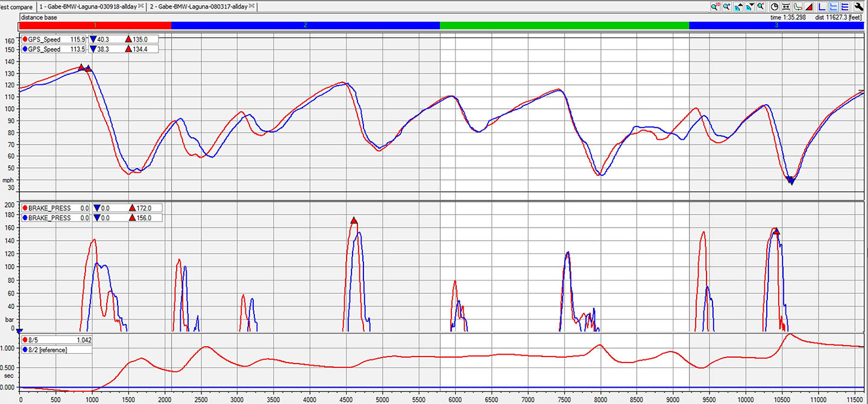The image size is (868, 404).
Task: Click the distance base label
Action: (40, 17)
